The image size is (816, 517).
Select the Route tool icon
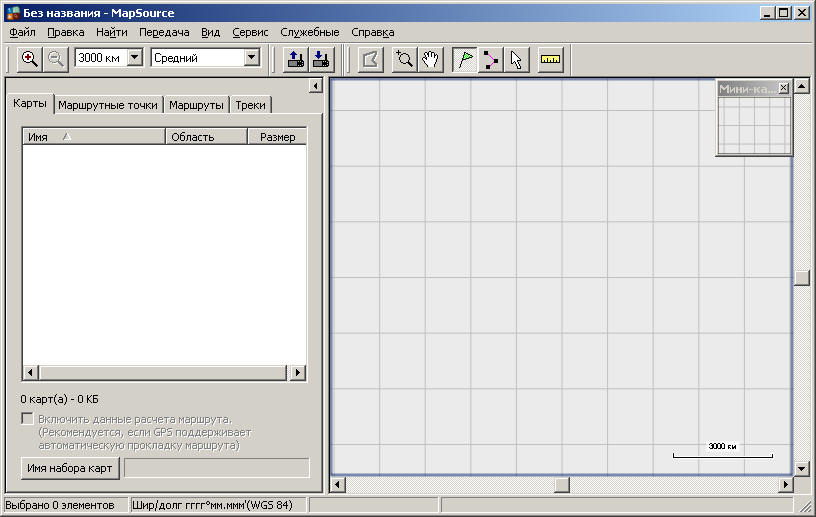[x=490, y=59]
